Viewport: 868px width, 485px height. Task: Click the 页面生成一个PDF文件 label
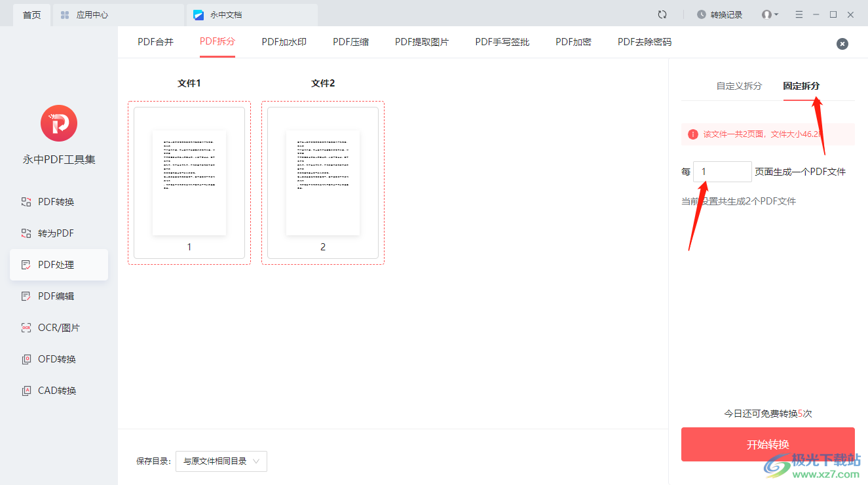click(x=801, y=172)
